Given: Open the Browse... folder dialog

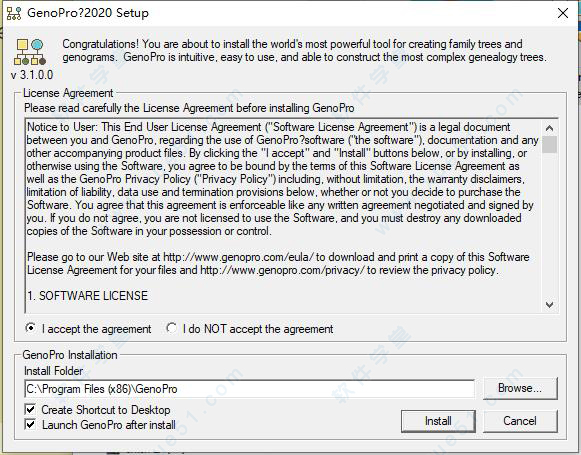Looking at the screenshot, I should pyautogui.click(x=520, y=388).
